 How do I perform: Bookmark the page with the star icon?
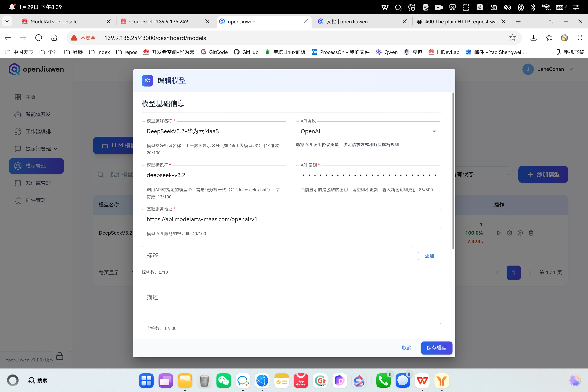[512, 38]
